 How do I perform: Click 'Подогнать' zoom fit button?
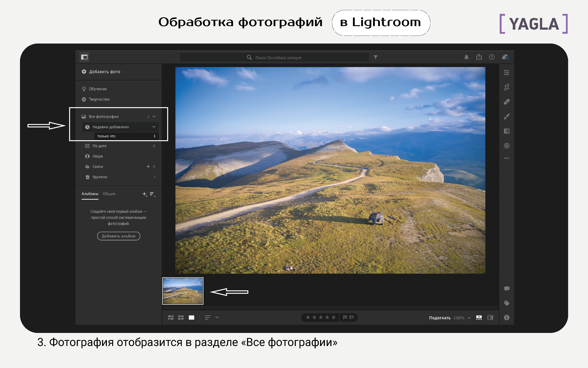440,318
